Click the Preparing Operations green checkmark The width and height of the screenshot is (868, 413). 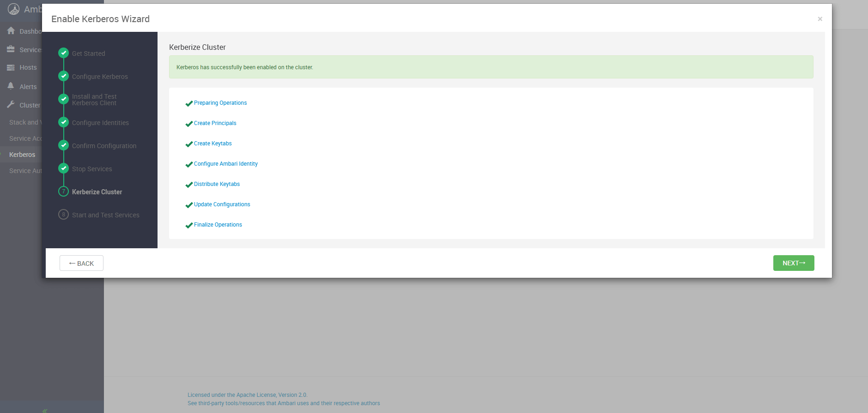coord(189,103)
